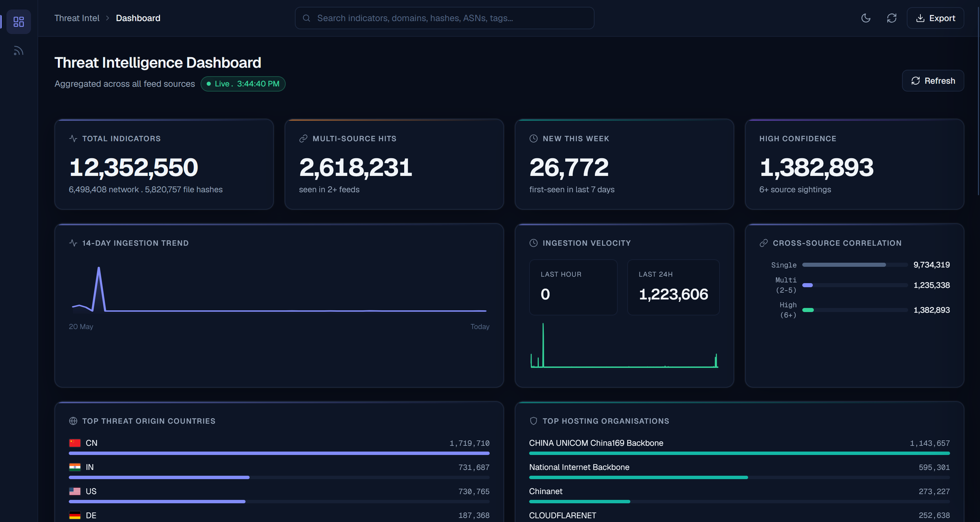This screenshot has width=980, height=522.
Task: Click the search magnifier icon
Action: (x=306, y=18)
